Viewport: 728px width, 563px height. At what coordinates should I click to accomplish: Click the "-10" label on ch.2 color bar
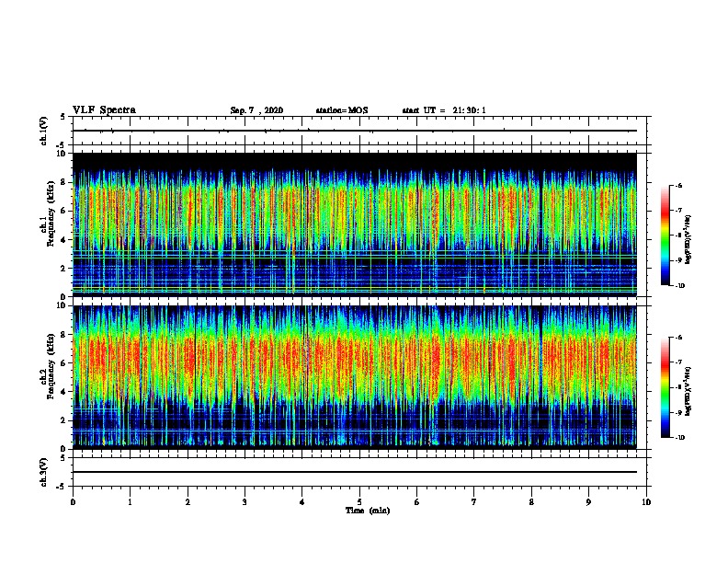[x=679, y=438]
